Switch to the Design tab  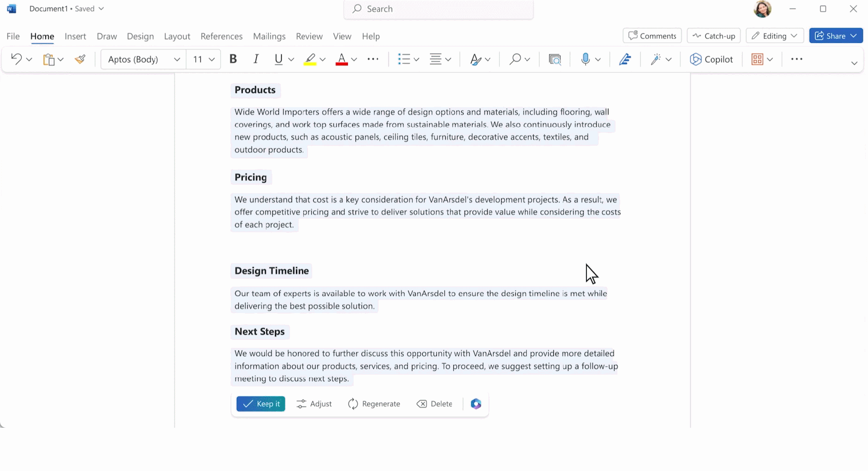tap(140, 36)
